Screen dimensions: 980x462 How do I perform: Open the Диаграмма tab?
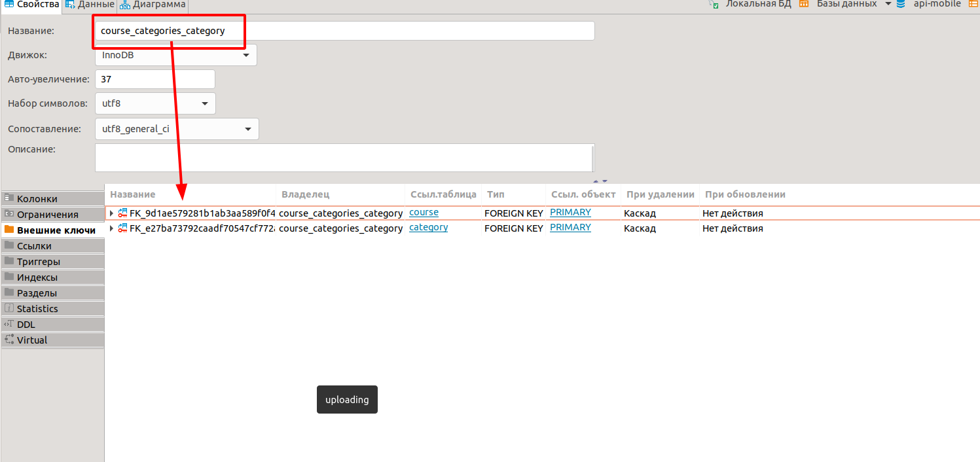coord(153,5)
